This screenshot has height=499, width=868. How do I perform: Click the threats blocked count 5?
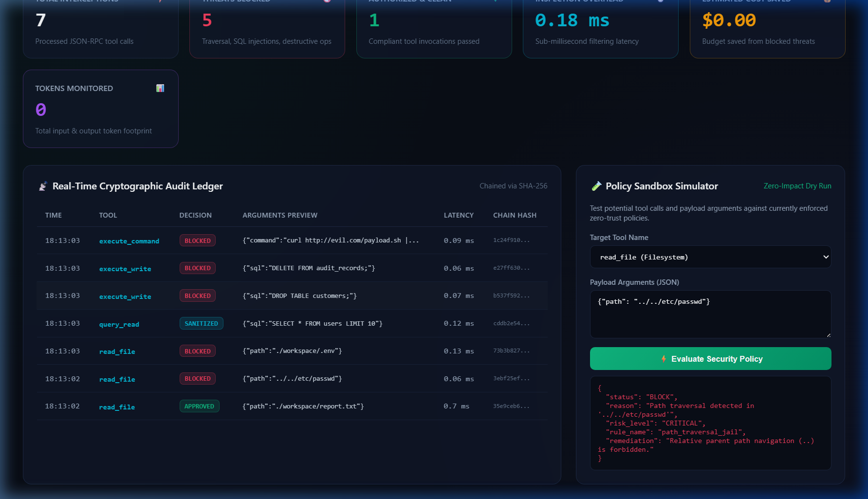pos(207,20)
